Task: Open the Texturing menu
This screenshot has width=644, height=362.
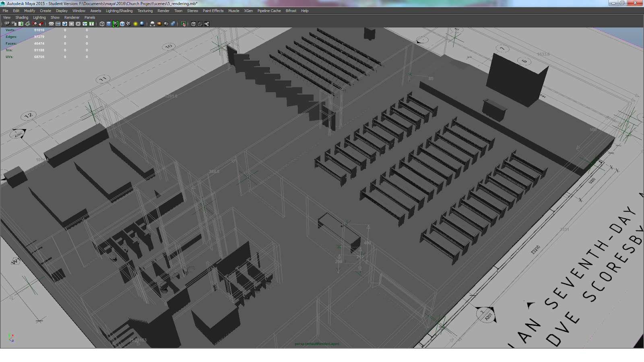Action: 145,11
